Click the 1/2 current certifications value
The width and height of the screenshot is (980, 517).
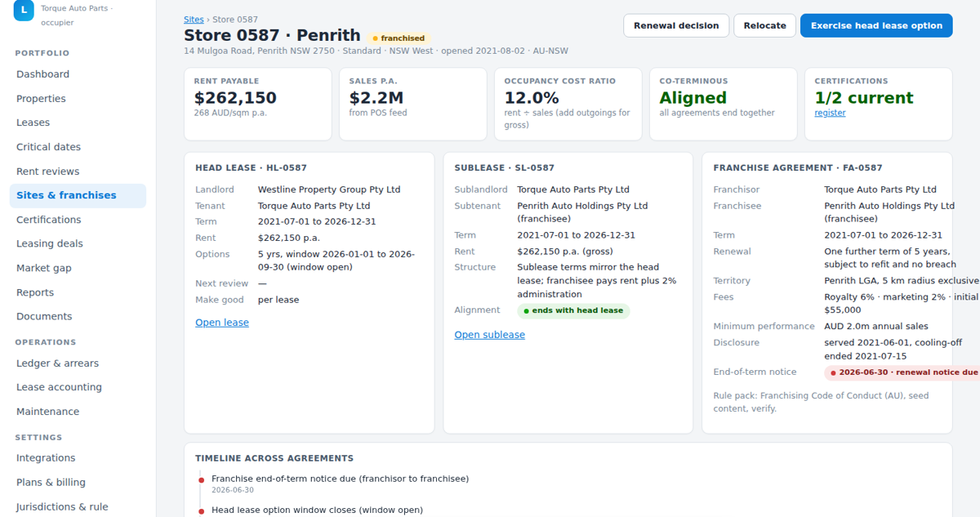(864, 98)
